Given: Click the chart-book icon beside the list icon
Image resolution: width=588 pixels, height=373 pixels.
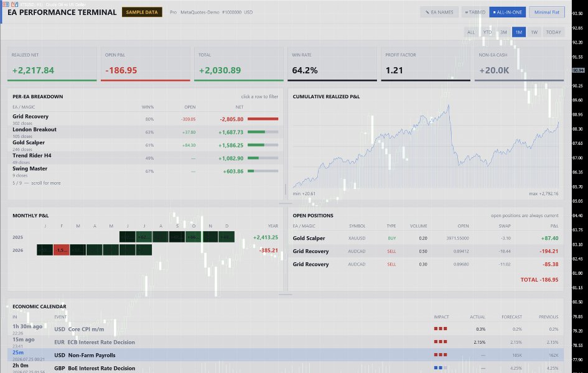Looking at the screenshot, I should [x=15, y=4].
